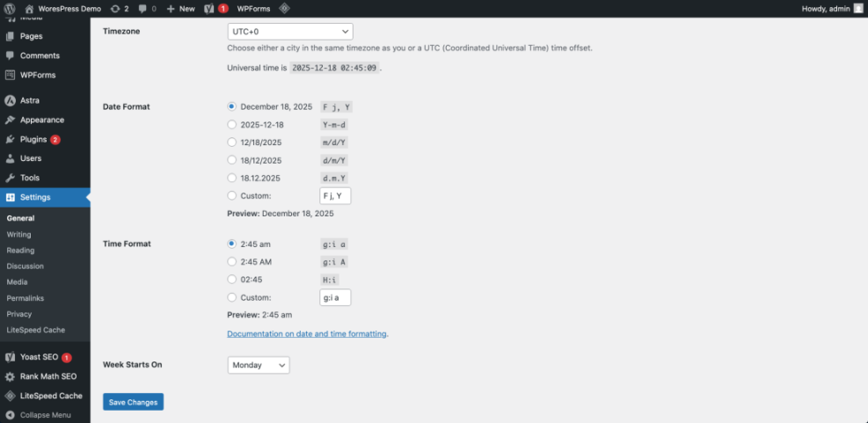Open the Appearance menu
This screenshot has width=868, height=423.
[x=42, y=120]
